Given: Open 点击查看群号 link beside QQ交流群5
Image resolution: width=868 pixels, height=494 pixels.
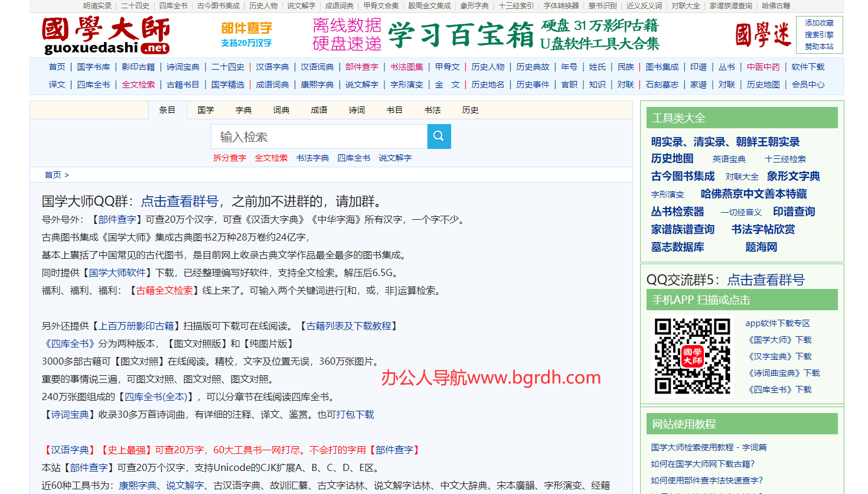Looking at the screenshot, I should (x=765, y=279).
